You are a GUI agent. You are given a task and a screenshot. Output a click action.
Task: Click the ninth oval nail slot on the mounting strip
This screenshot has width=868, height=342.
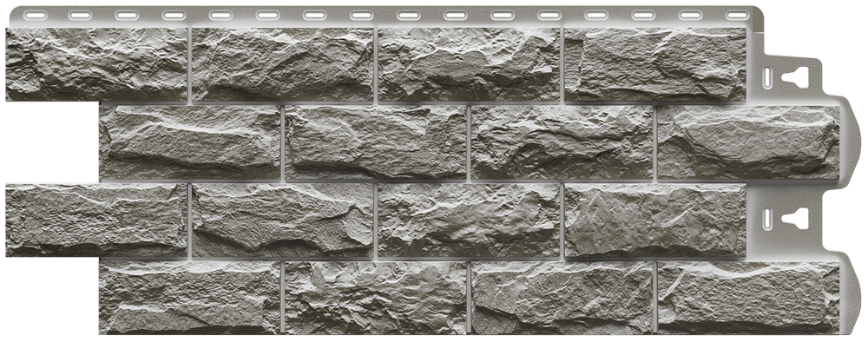tap(408, 16)
